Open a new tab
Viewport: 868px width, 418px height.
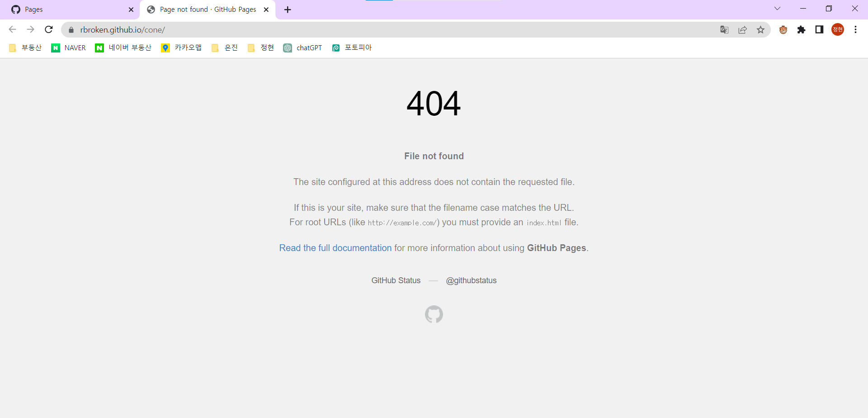[x=288, y=9]
